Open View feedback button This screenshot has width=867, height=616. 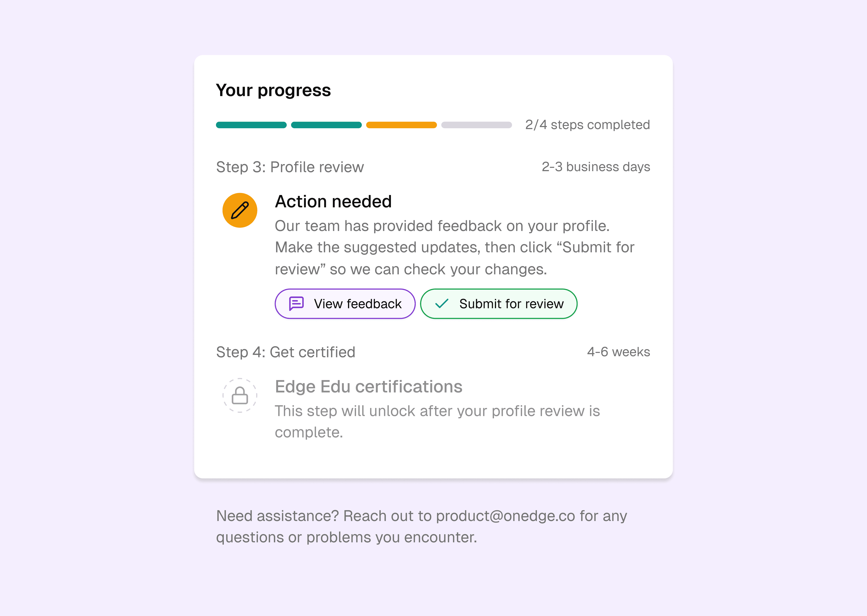click(x=345, y=304)
